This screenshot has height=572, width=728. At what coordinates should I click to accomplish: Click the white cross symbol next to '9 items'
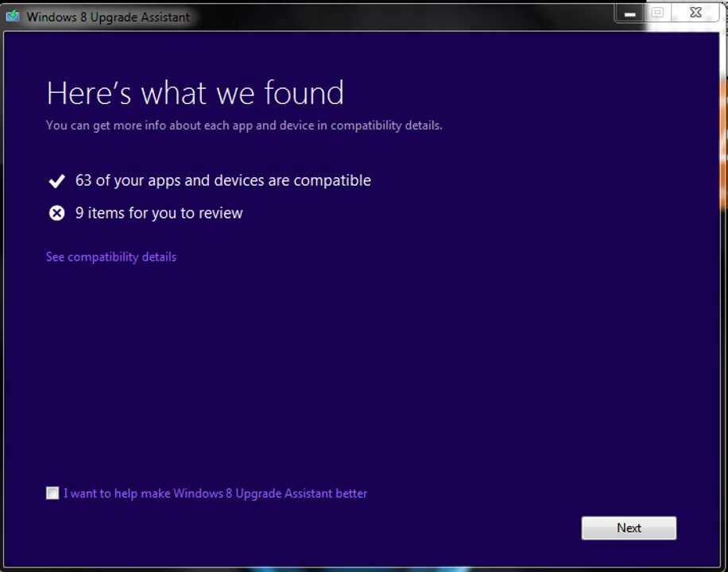(56, 212)
